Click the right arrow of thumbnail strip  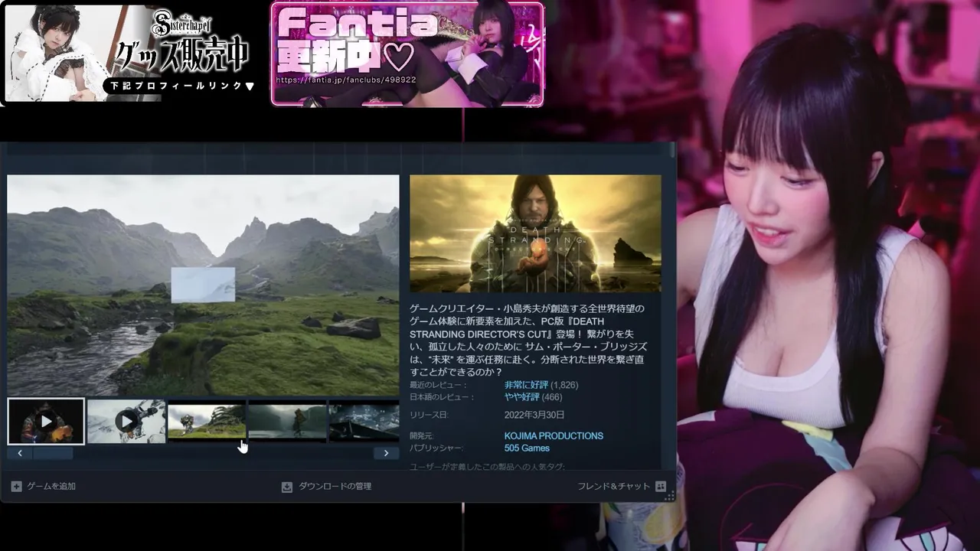point(386,453)
